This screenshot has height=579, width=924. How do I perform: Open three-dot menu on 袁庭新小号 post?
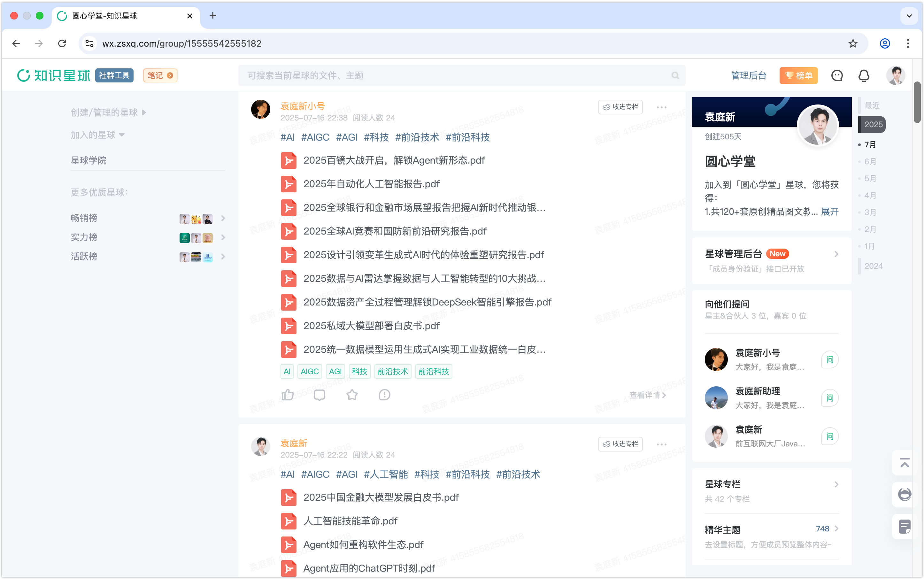(661, 107)
